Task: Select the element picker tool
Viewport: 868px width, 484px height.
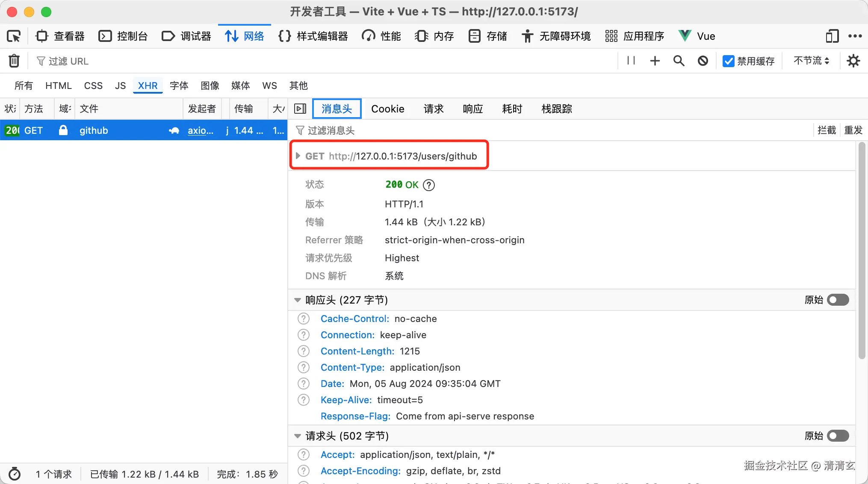Action: click(x=13, y=36)
